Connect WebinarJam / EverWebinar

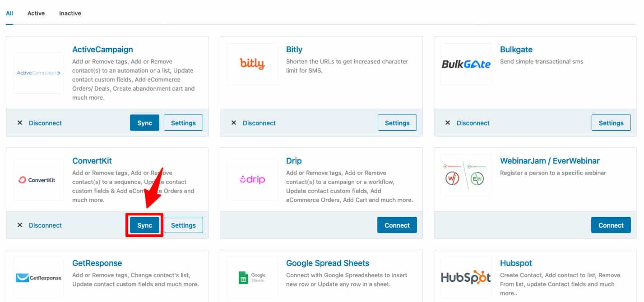point(611,224)
